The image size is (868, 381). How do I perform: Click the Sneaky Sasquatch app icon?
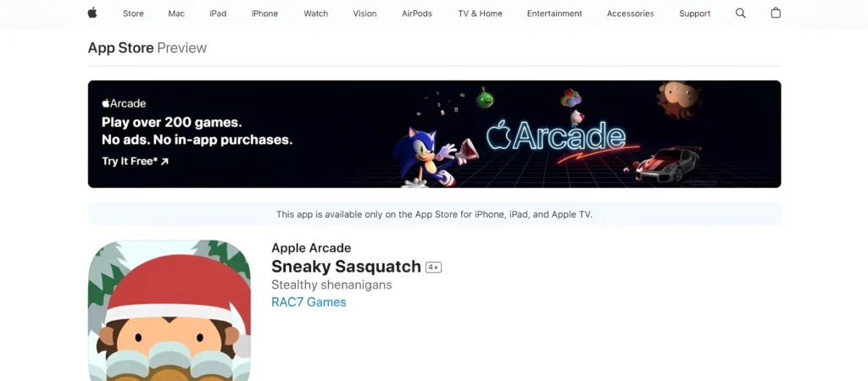point(170,310)
